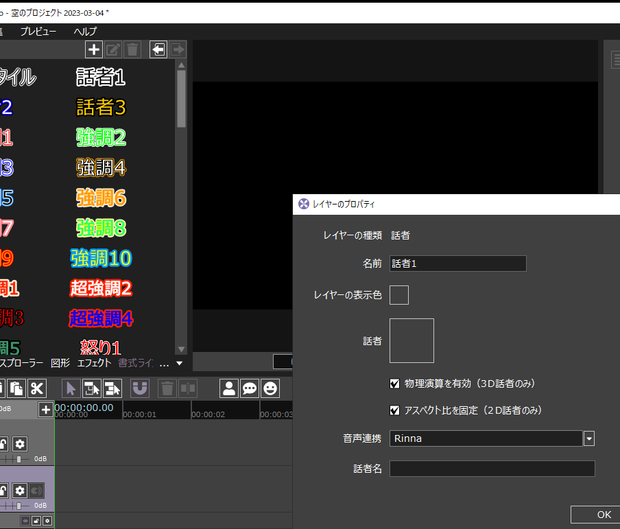Click the left arrow icon in style panel
The height and width of the screenshot is (529, 620).
click(158, 49)
